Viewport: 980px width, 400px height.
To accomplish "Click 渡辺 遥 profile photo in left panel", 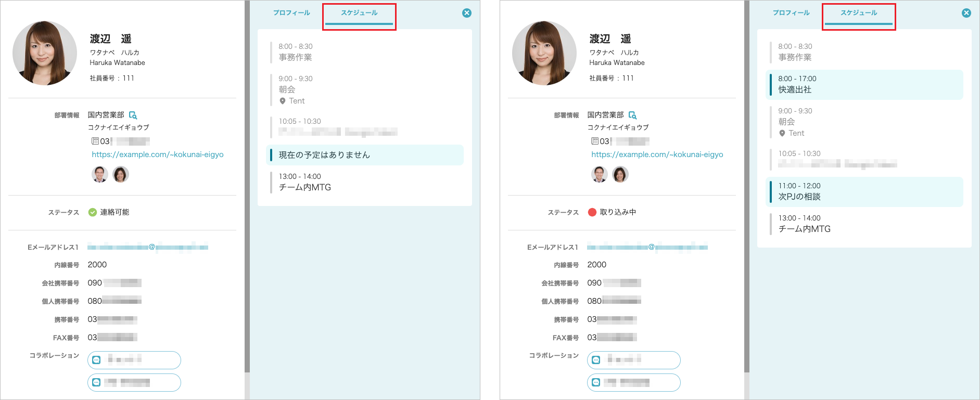I will pyautogui.click(x=45, y=53).
